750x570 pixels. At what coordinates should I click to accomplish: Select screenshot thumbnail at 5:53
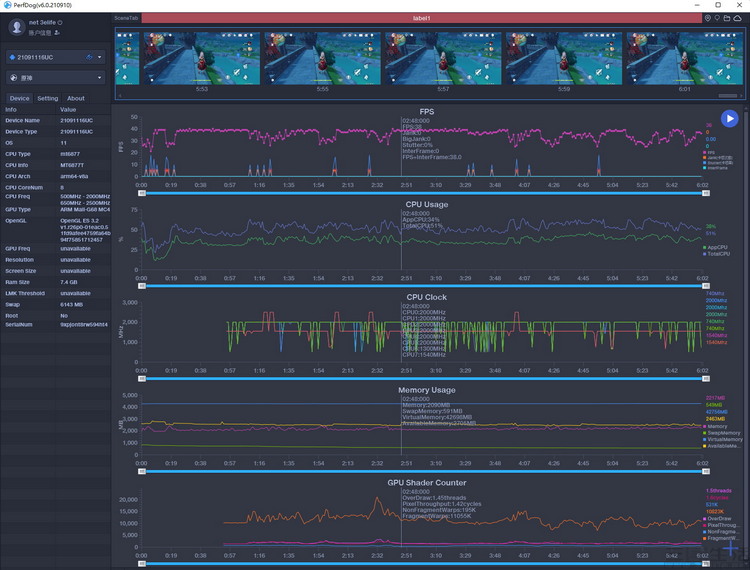click(x=202, y=58)
